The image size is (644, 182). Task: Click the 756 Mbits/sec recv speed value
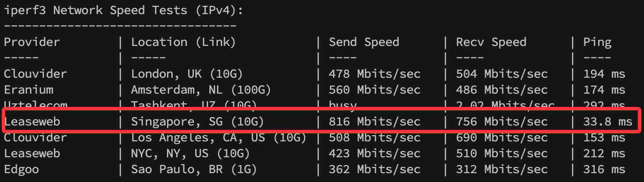click(502, 121)
